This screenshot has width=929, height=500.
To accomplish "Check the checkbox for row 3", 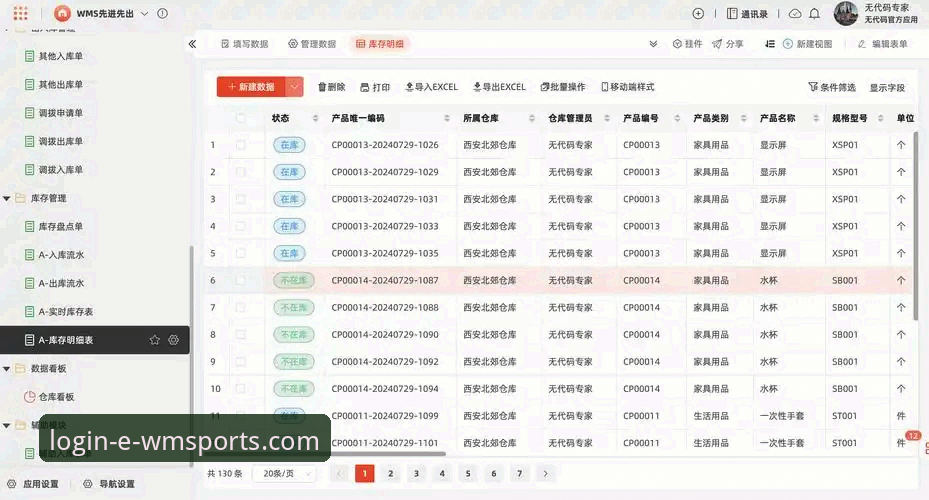I will tap(241, 199).
